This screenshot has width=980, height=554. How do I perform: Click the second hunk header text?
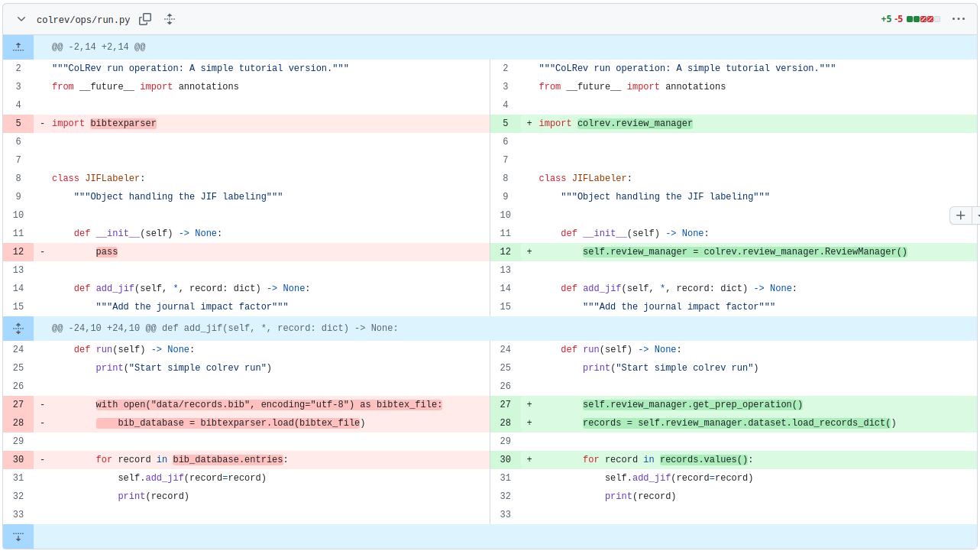[x=225, y=329]
